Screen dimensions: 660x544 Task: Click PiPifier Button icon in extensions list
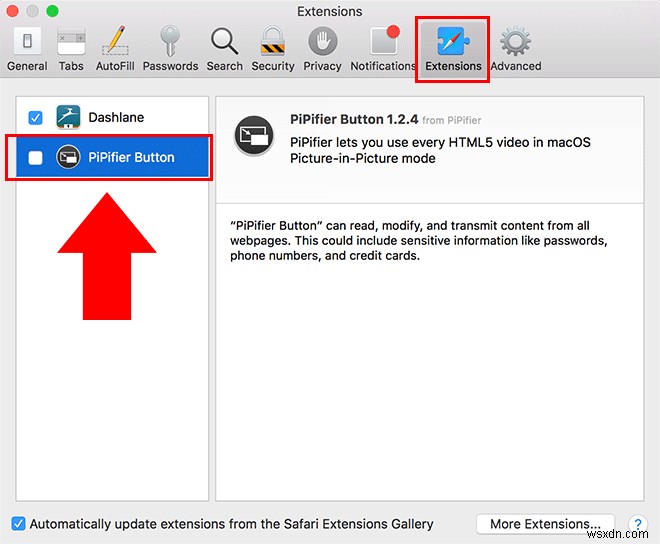pos(68,157)
